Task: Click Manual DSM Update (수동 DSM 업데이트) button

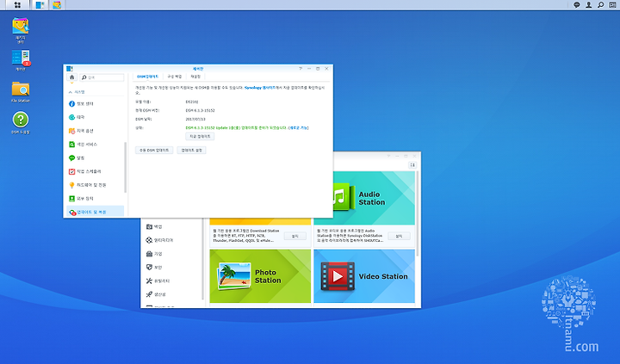Action: click(154, 151)
